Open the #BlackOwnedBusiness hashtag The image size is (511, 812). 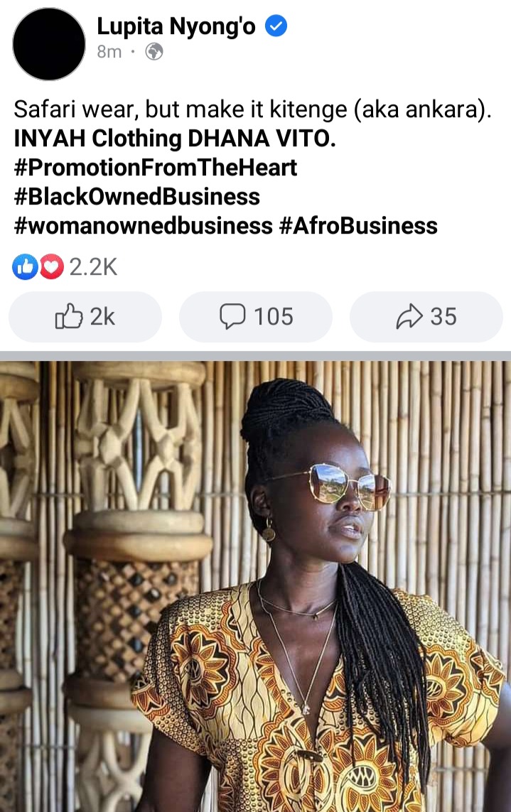(137, 196)
